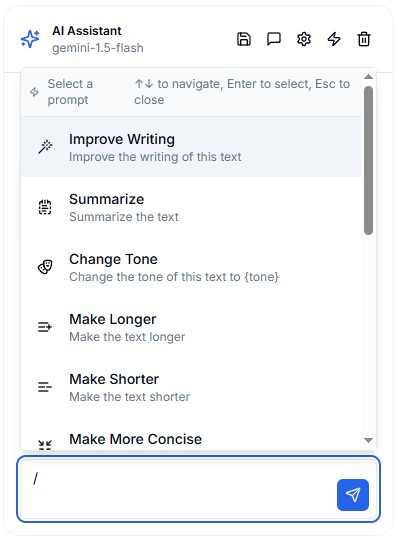Click the gemini-1.5-flash model label

[98, 48]
